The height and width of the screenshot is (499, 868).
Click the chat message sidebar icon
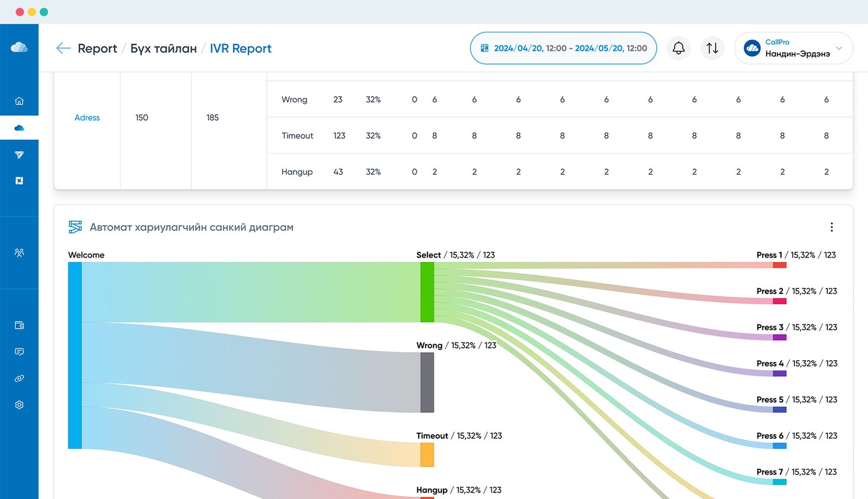(x=20, y=352)
